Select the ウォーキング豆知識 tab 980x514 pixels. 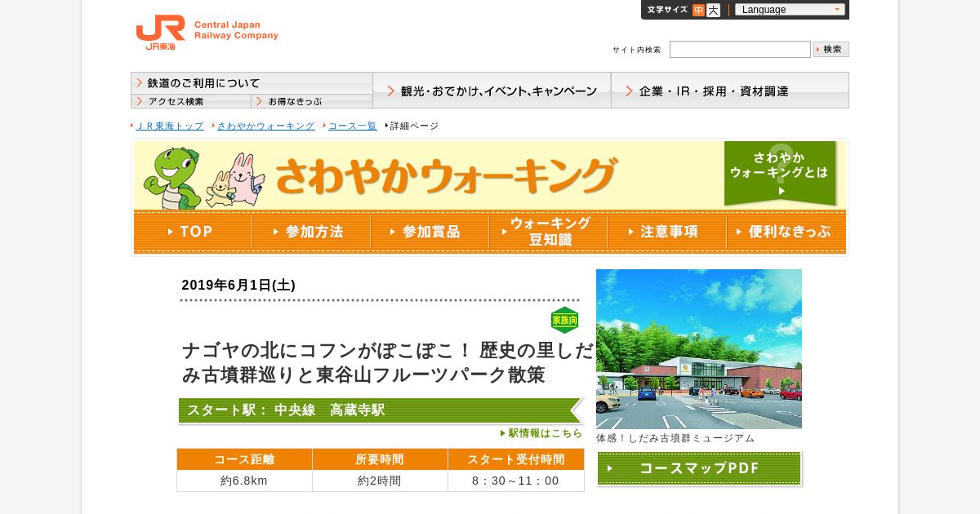tap(548, 232)
